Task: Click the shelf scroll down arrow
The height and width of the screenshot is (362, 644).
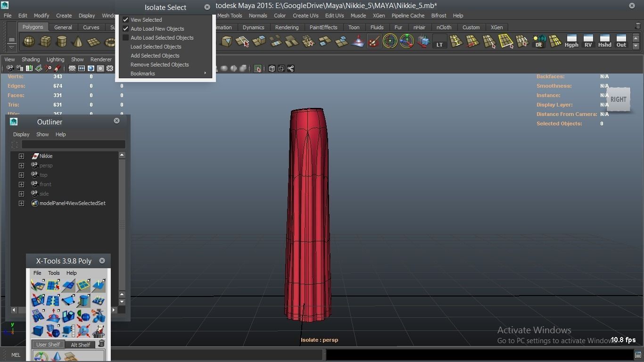Action: 636,46
